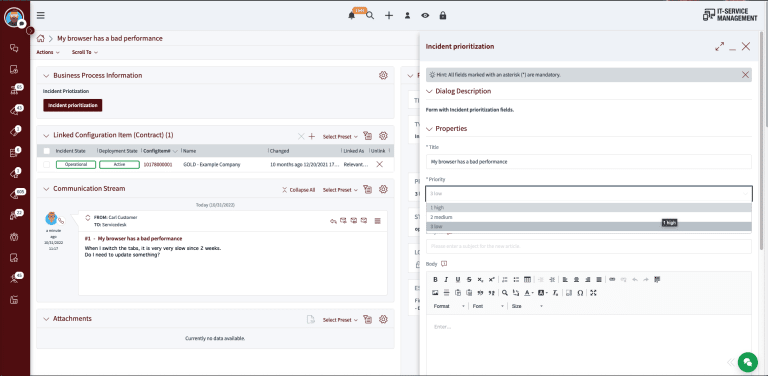Open configuration item 10178000001 link

(x=158, y=164)
